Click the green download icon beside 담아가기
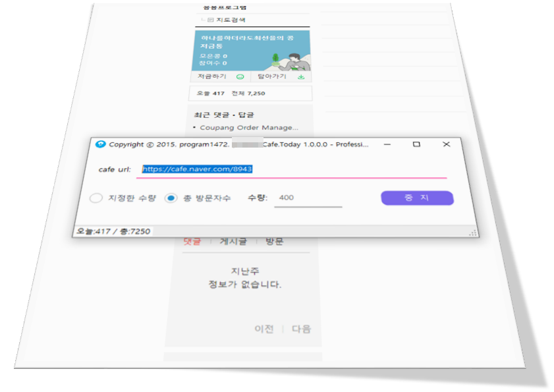 pos(301,76)
